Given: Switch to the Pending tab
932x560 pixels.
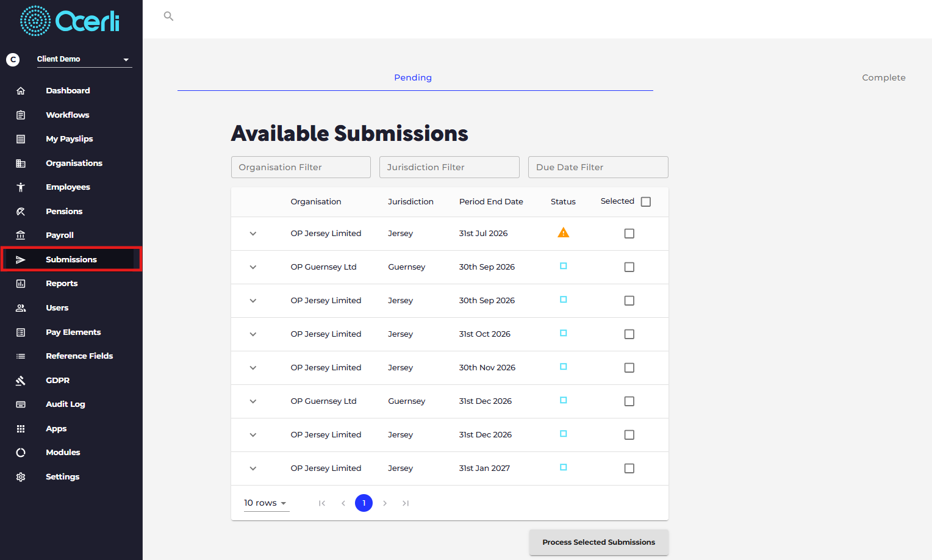Looking at the screenshot, I should coord(413,77).
